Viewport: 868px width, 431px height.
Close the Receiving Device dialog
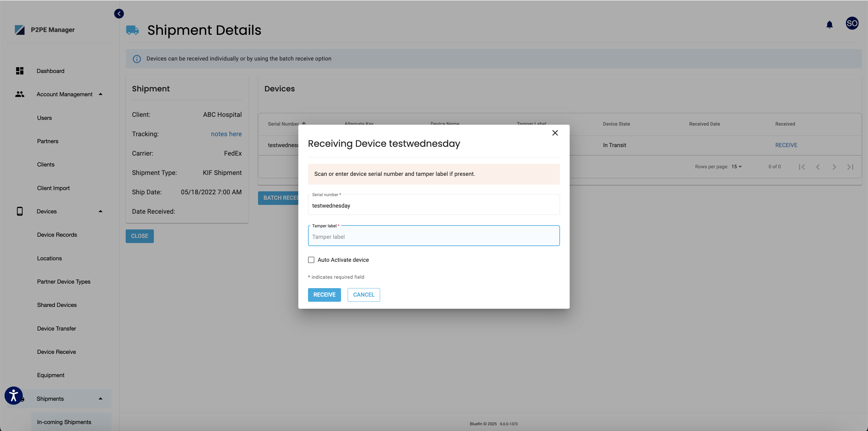tap(555, 133)
